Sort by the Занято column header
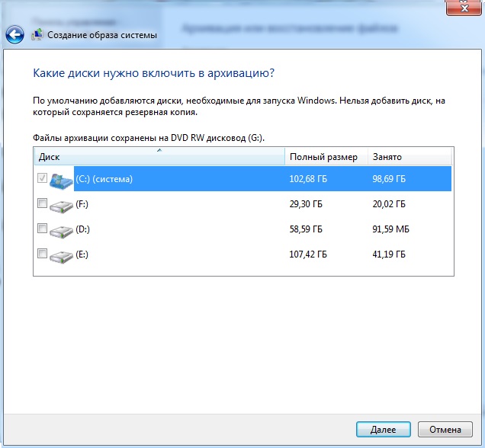 pyautogui.click(x=410, y=156)
